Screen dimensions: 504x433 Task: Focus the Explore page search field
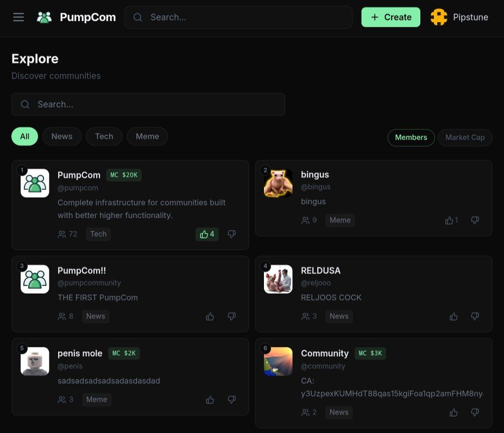[x=148, y=104]
